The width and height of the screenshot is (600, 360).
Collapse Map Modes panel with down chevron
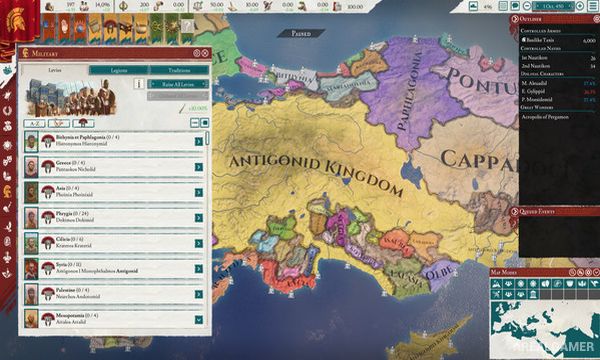click(596, 272)
